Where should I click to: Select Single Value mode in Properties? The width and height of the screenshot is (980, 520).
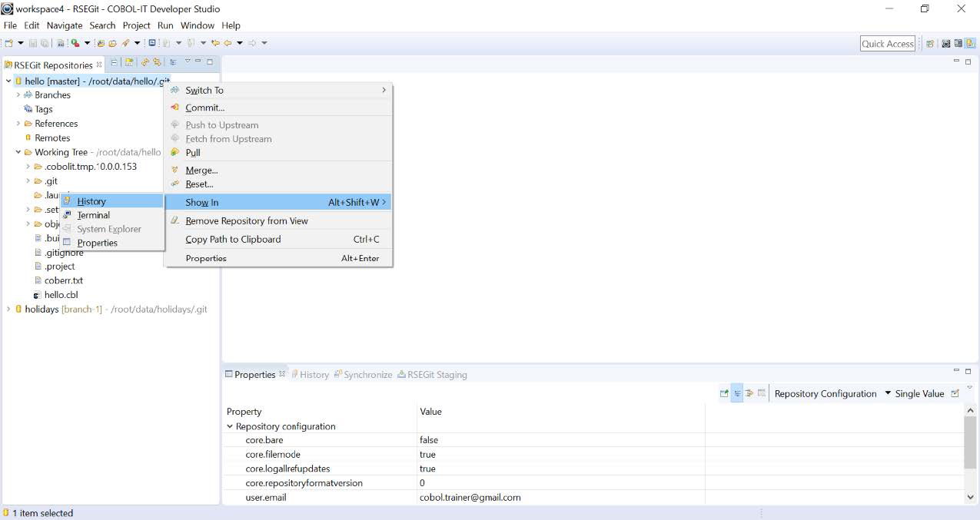click(x=919, y=393)
